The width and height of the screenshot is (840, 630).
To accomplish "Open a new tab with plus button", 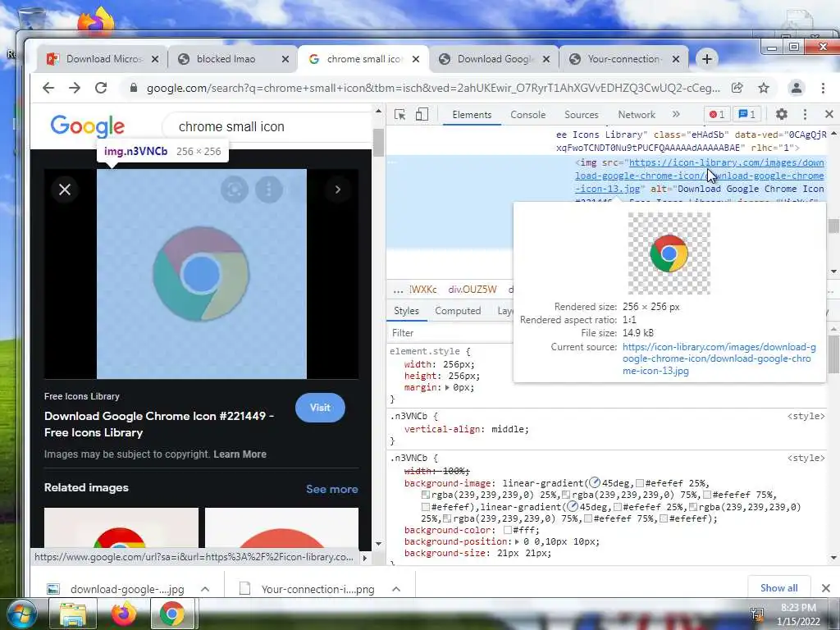I will point(706,59).
